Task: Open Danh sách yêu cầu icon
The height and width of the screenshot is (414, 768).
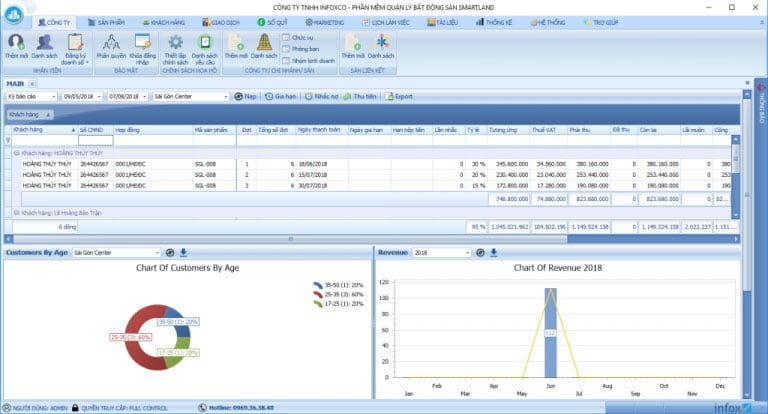Action: [205, 43]
